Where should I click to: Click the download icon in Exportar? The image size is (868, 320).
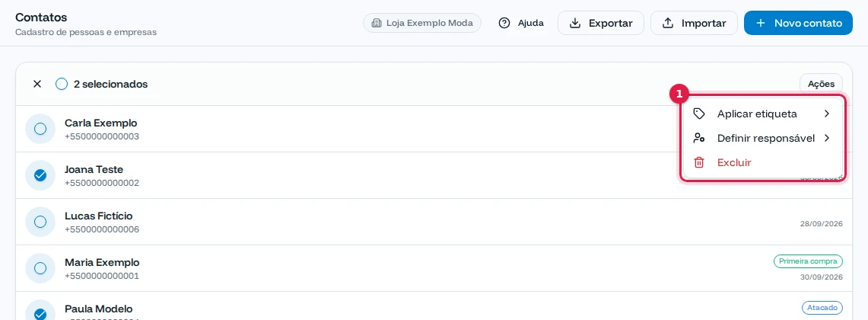coord(575,24)
